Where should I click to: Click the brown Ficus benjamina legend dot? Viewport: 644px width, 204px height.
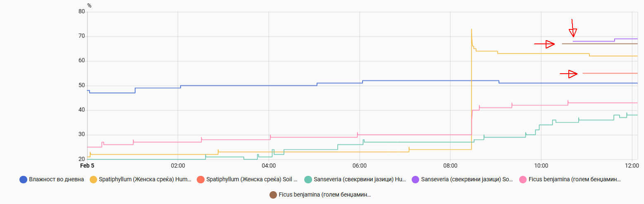[x=273, y=194]
